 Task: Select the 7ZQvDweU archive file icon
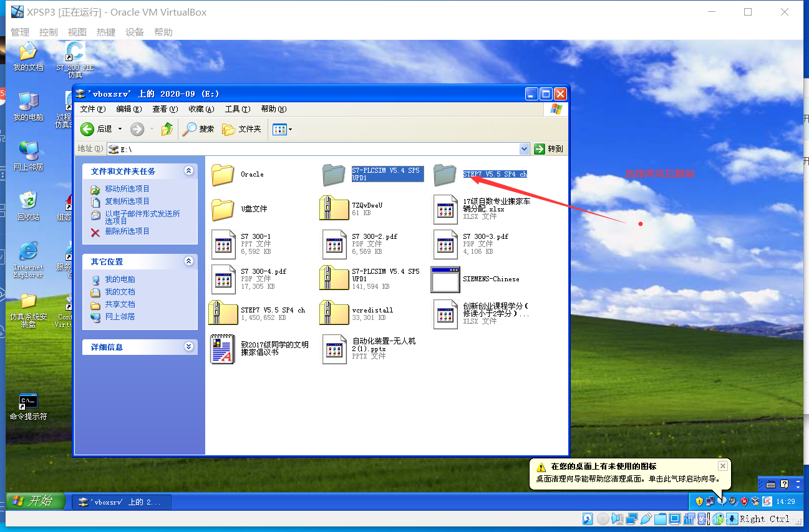point(334,208)
